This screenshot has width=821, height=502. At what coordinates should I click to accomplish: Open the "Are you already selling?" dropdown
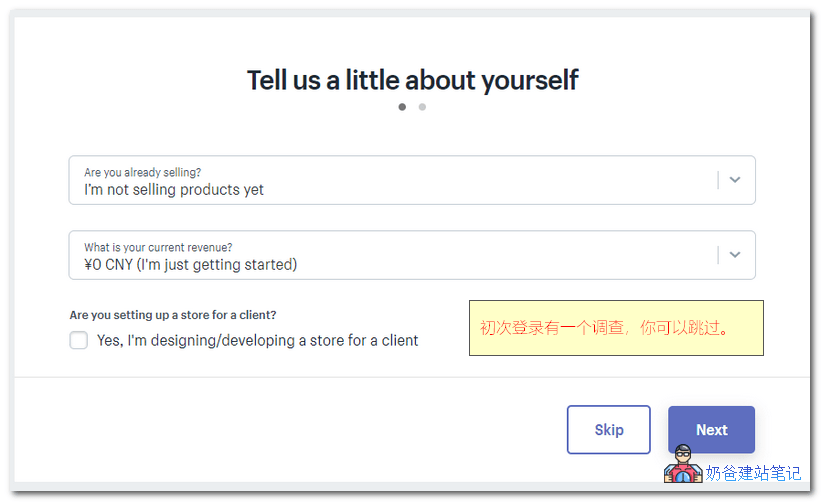click(x=412, y=180)
